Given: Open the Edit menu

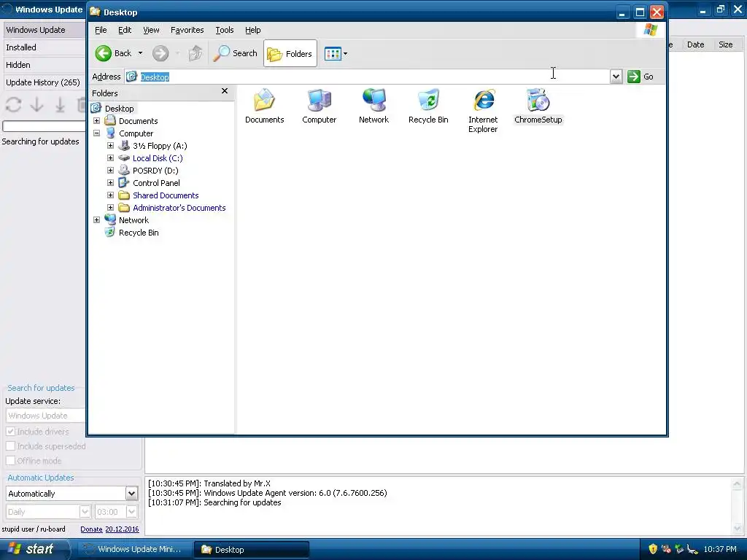Looking at the screenshot, I should tap(125, 30).
